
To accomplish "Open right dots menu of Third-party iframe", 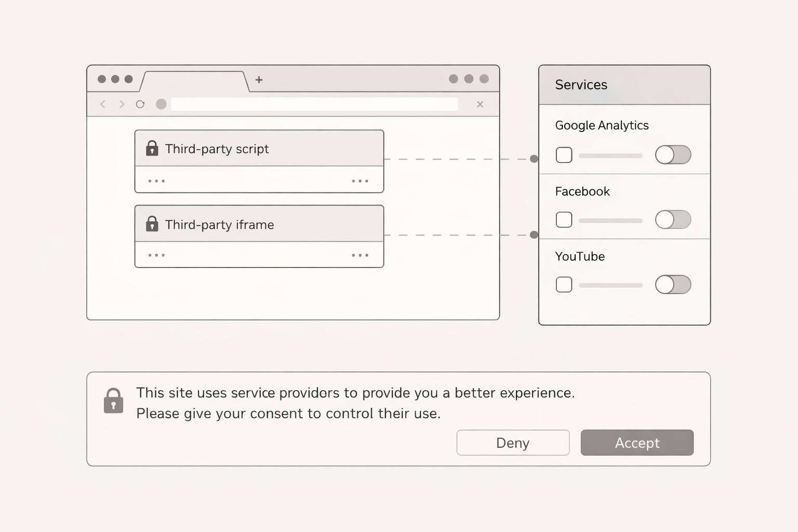I will coord(360,256).
